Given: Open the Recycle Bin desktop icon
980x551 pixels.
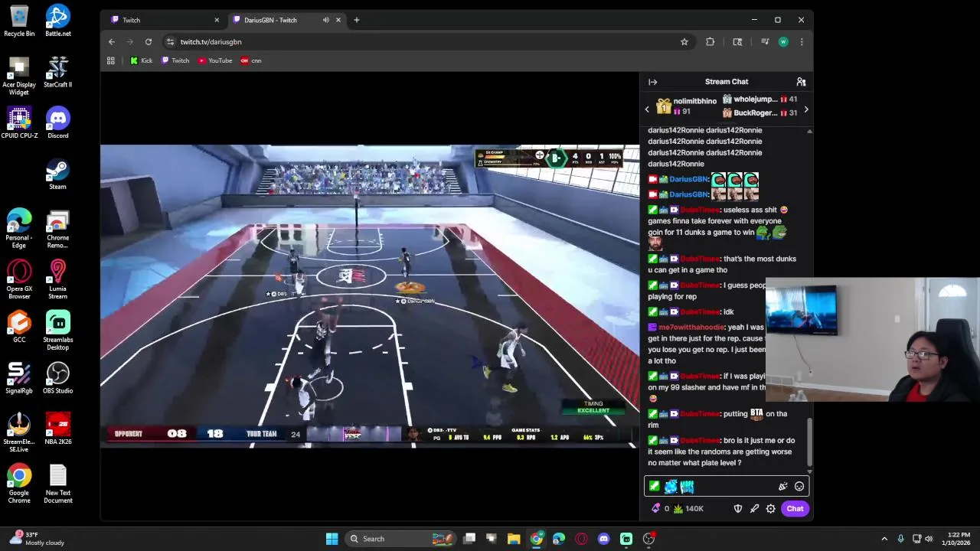Looking at the screenshot, I should [19, 21].
